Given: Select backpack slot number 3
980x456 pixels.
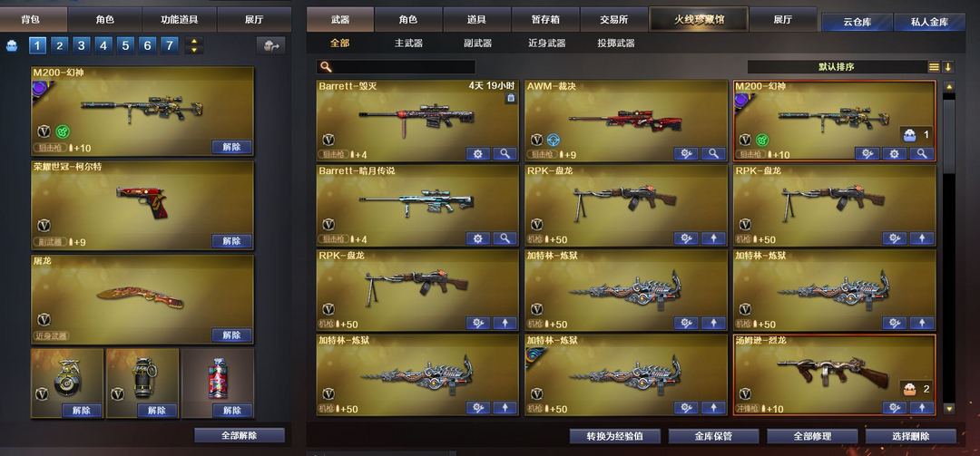Looking at the screenshot, I should [82, 45].
